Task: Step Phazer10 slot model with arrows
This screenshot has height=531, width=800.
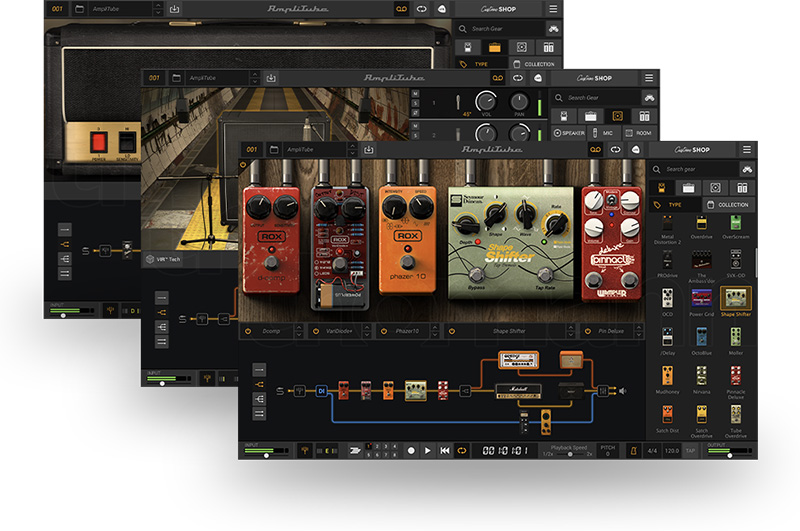Action: (435, 331)
